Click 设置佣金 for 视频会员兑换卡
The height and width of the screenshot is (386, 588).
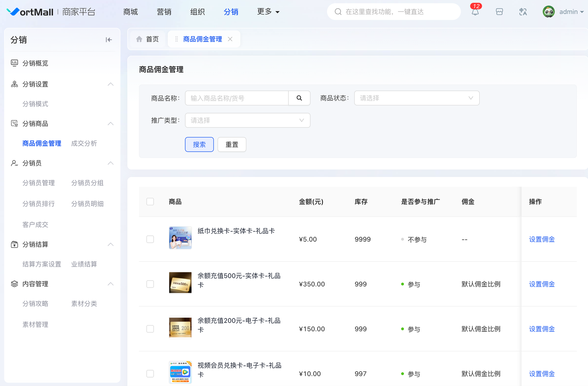pyautogui.click(x=542, y=374)
